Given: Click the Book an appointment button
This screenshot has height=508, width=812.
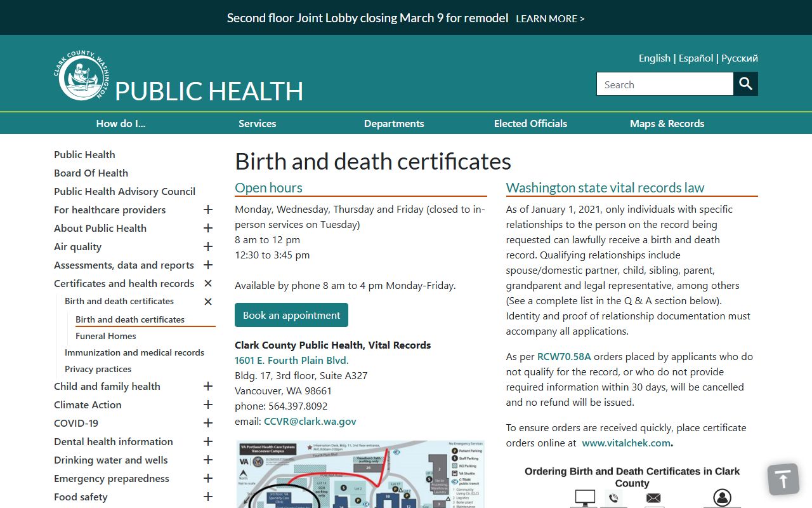Looking at the screenshot, I should coord(291,315).
